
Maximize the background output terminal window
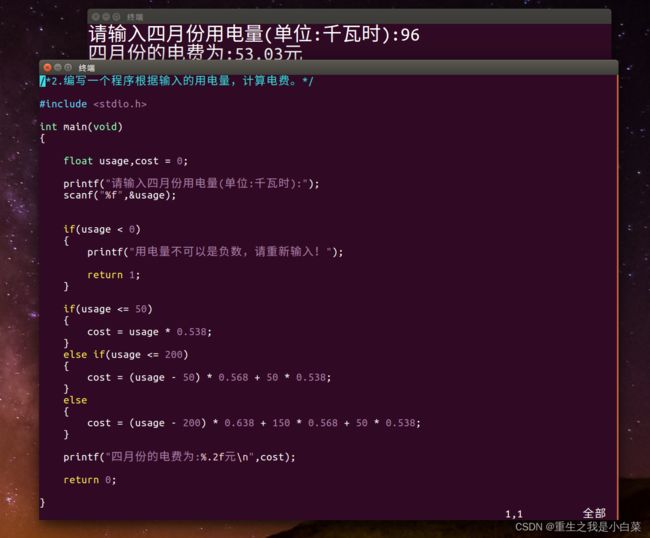click(x=116, y=17)
